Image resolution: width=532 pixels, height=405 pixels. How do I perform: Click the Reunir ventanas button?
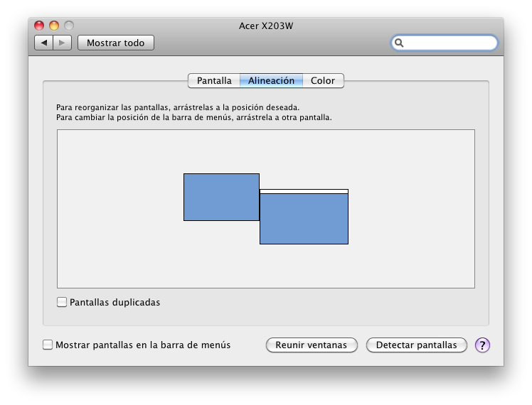(312, 345)
